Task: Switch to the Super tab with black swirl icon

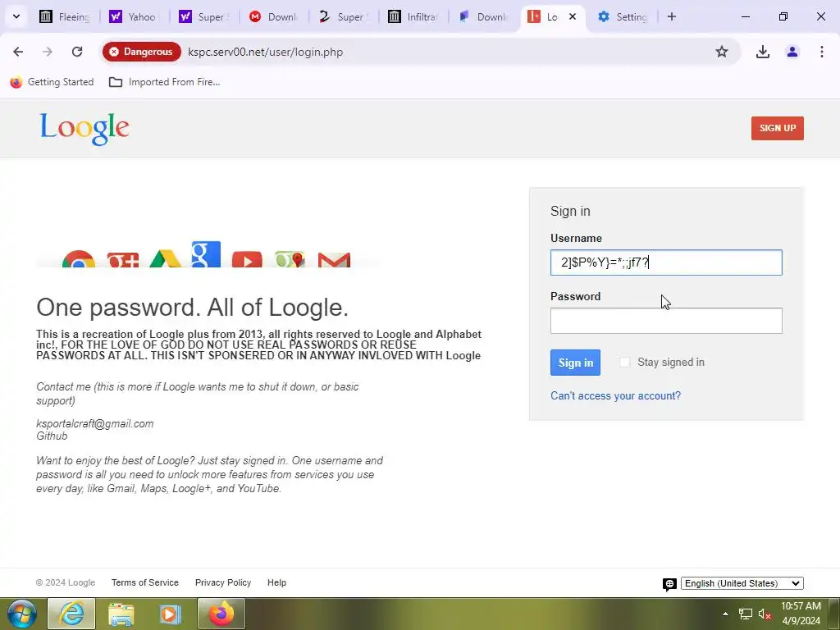Action: [344, 16]
